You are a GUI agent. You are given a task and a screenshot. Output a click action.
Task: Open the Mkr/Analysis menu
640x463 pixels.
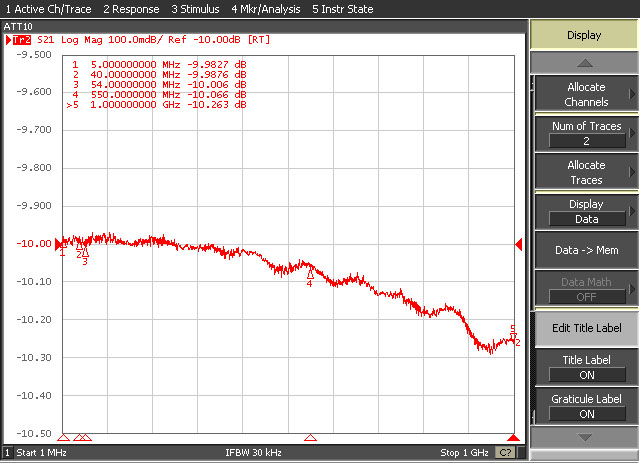click(266, 9)
